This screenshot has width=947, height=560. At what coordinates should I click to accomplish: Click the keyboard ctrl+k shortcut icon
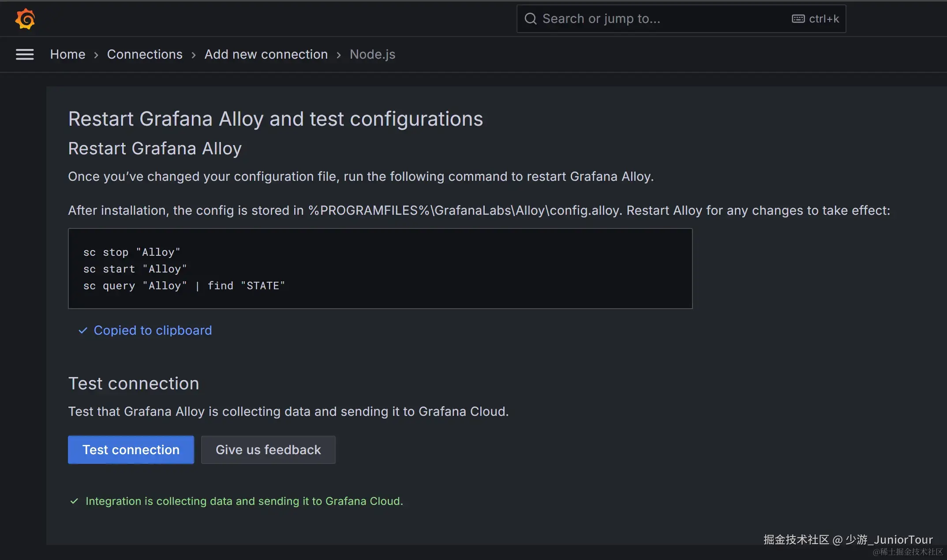tap(798, 19)
